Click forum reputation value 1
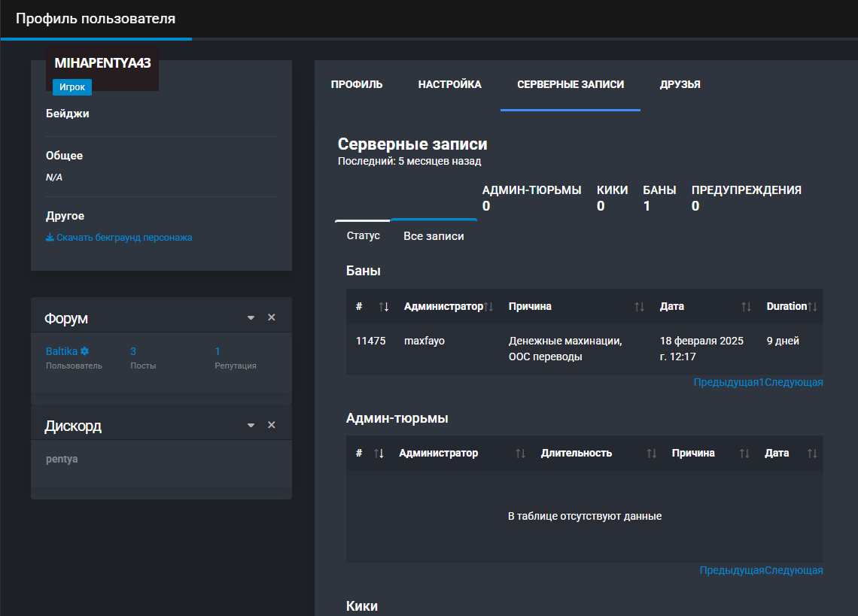 point(218,351)
